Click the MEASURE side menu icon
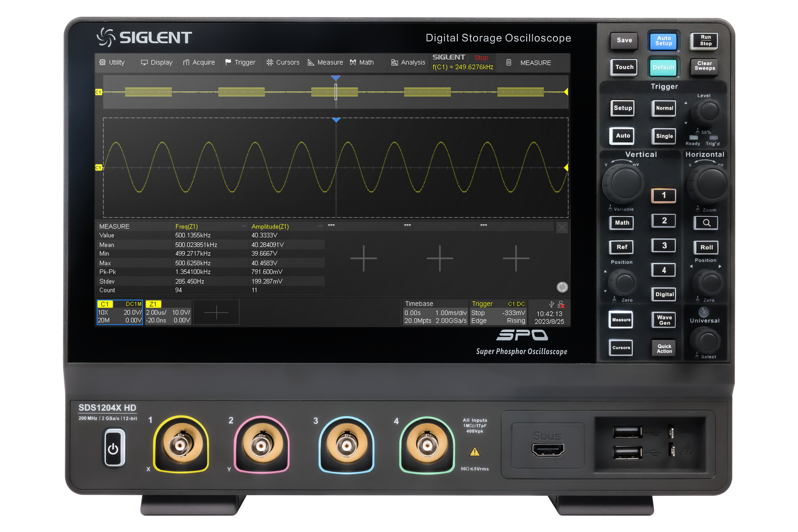This screenshot has width=798, height=532. [x=509, y=62]
